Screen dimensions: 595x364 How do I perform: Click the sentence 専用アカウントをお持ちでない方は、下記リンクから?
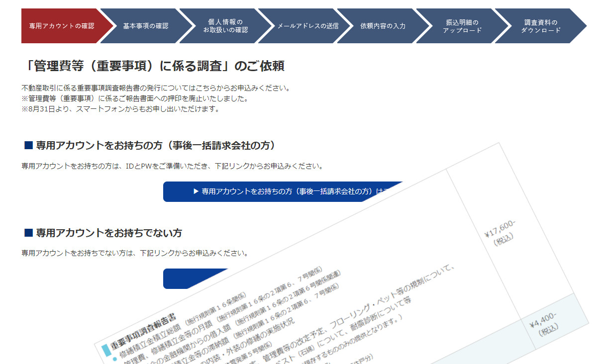coord(135,253)
